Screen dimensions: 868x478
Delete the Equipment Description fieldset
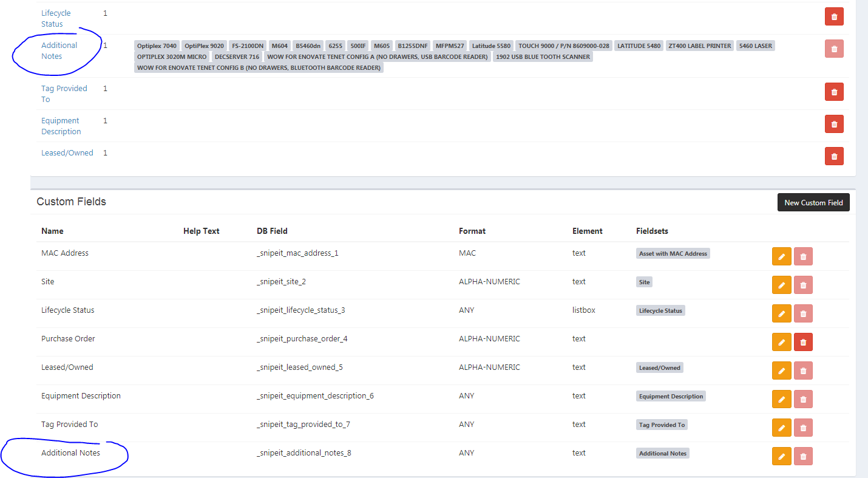834,124
